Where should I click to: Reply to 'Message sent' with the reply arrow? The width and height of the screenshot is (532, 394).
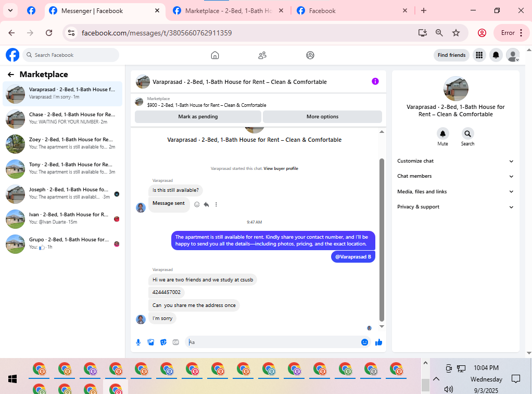pyautogui.click(x=206, y=204)
